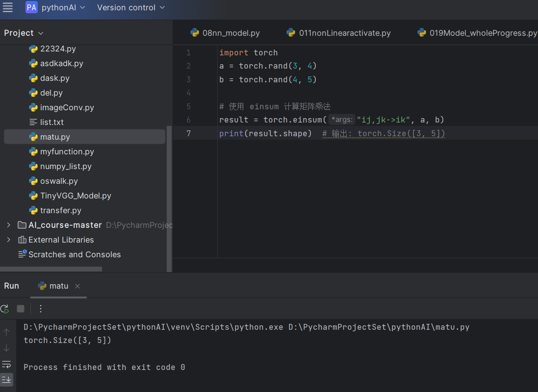This screenshot has height=392, width=538.
Task: Click the Rerun 'matu' icon
Action: click(4, 309)
